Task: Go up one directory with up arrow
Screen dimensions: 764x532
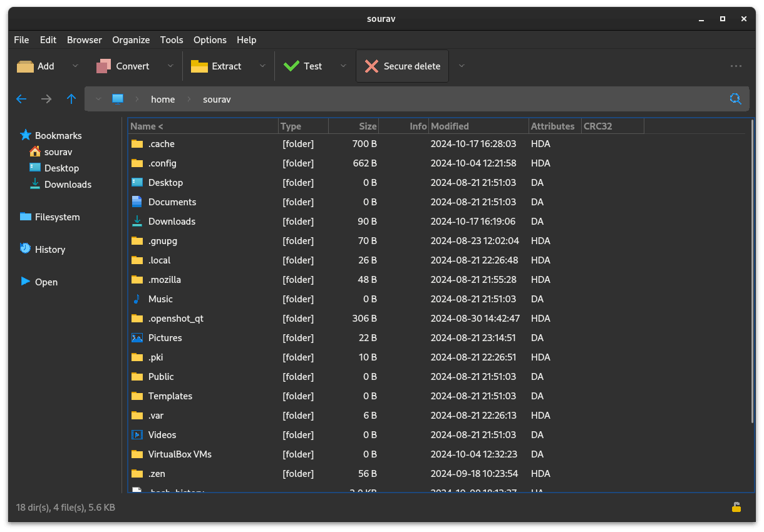Action: click(71, 99)
